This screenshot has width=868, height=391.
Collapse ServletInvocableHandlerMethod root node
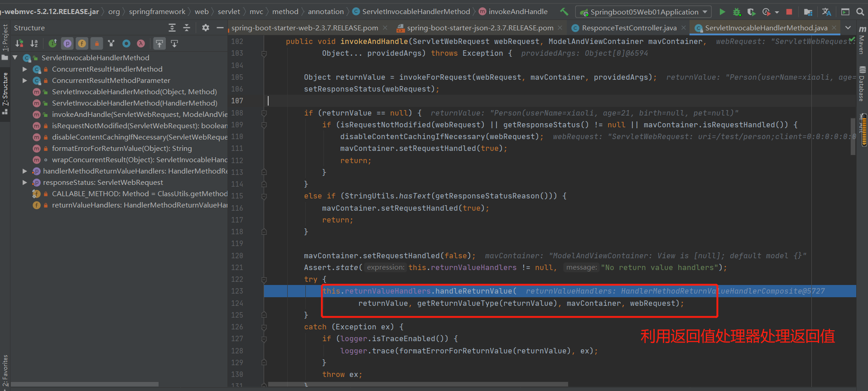tap(15, 58)
